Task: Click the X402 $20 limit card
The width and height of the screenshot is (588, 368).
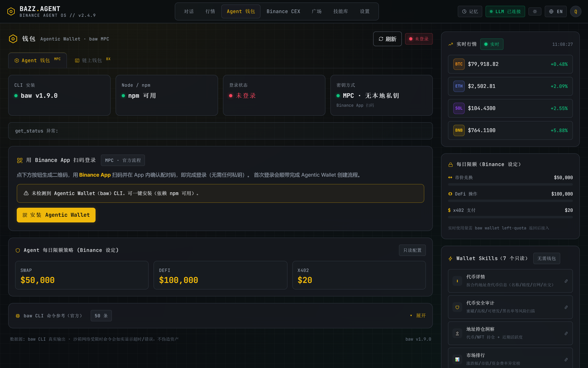Action: point(359,275)
